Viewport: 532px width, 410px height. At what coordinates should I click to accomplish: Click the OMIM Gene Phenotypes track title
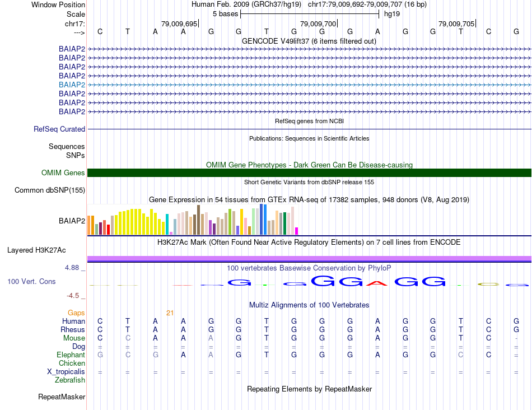click(x=309, y=165)
